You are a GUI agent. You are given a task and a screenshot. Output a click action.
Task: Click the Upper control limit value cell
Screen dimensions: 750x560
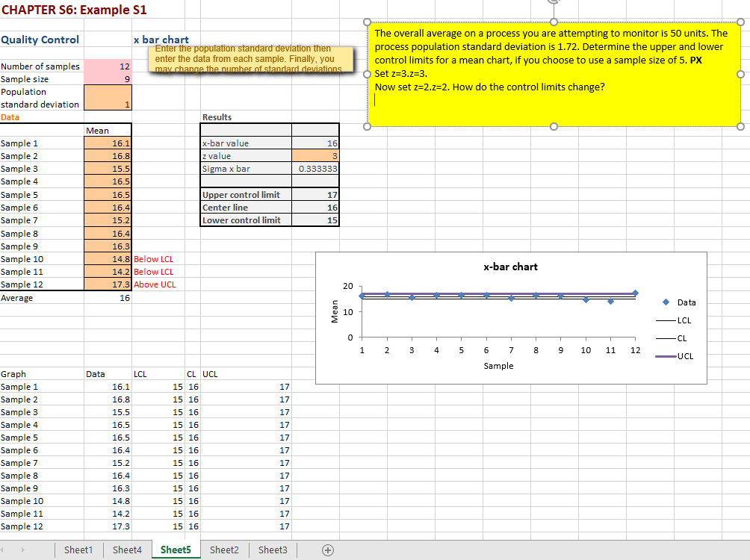[x=315, y=194]
